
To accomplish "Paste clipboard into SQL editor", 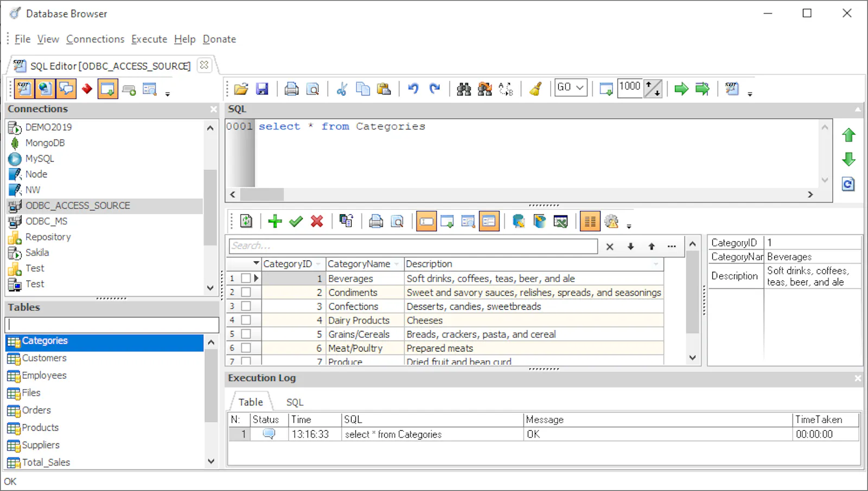I will (x=384, y=88).
